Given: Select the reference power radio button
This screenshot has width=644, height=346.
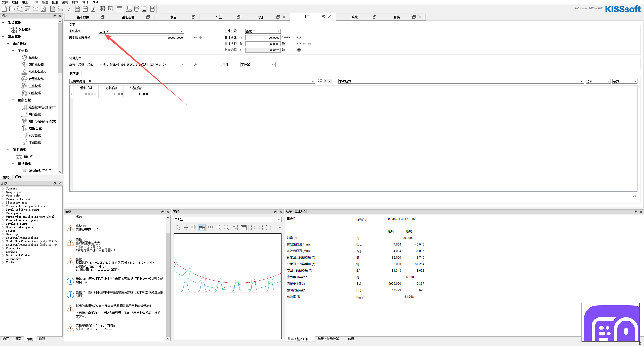Looking at the screenshot, I should tap(299, 50).
